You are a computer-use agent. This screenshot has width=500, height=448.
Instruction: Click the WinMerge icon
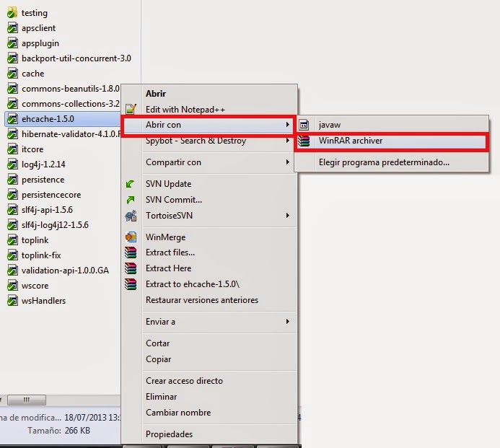tap(131, 237)
